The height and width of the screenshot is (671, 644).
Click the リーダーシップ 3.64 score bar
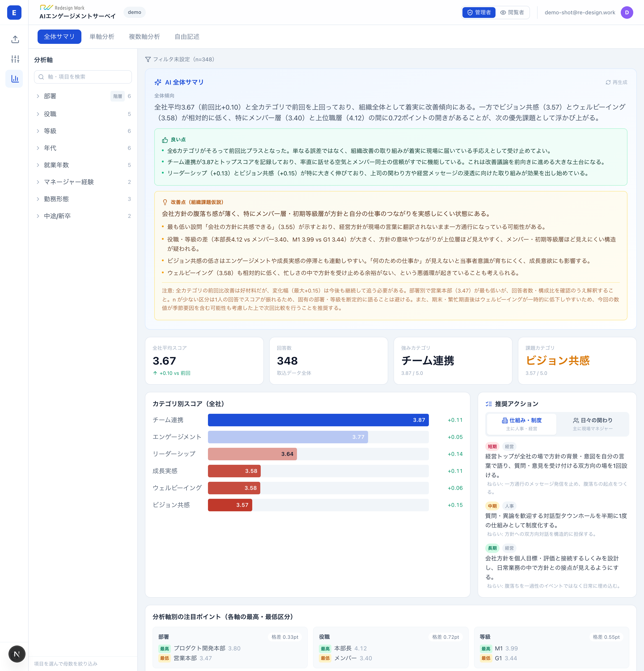252,454
